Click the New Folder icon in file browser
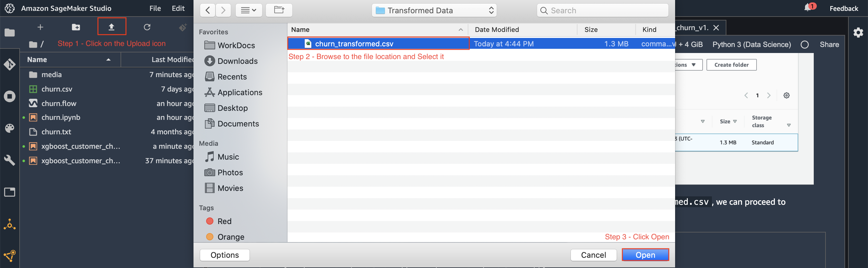Viewport: 868px width, 268px height. click(76, 27)
